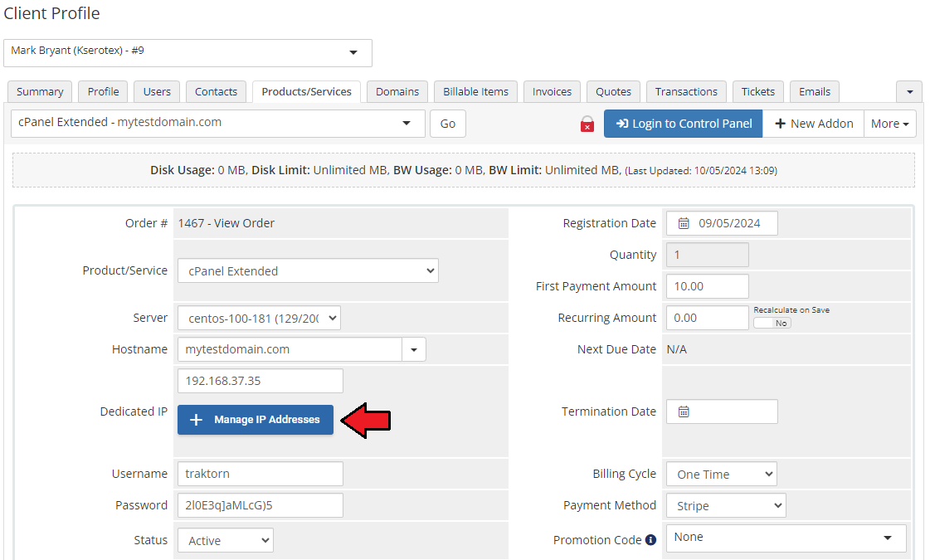The image size is (930, 560).
Task: Click the Manage IP Addresses button
Action: [256, 420]
